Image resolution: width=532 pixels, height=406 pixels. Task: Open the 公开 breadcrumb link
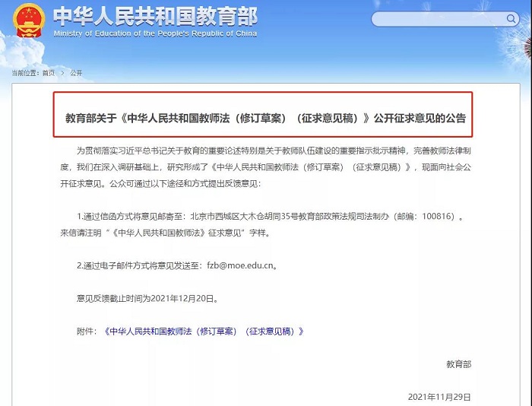click(x=76, y=73)
